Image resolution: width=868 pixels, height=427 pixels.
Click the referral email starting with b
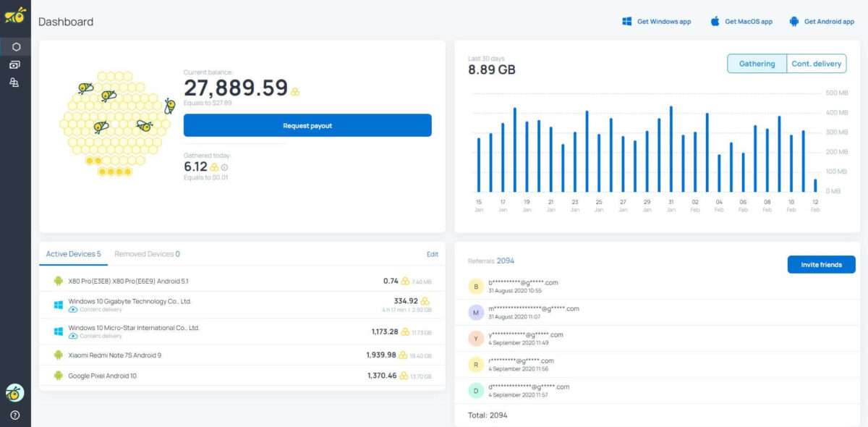click(x=523, y=282)
